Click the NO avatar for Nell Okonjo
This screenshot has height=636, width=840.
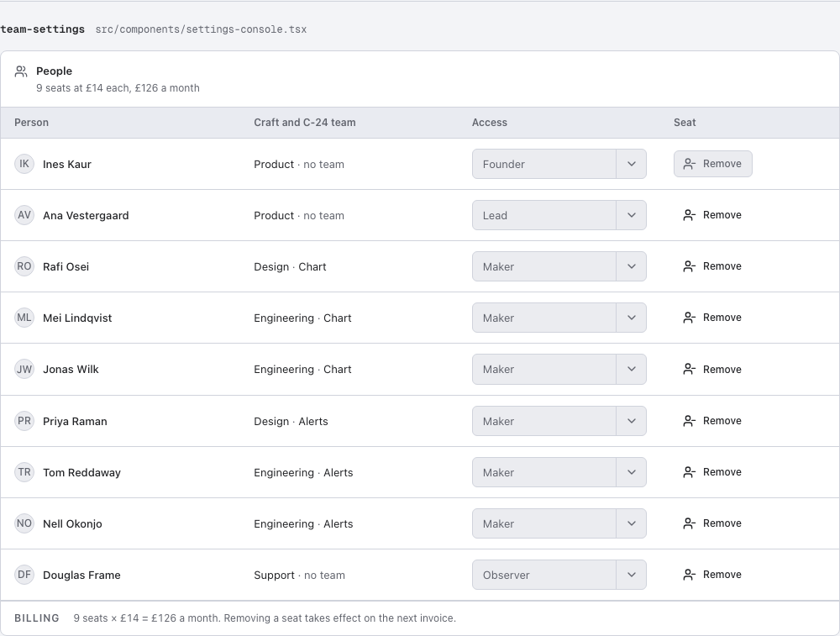[x=24, y=523]
